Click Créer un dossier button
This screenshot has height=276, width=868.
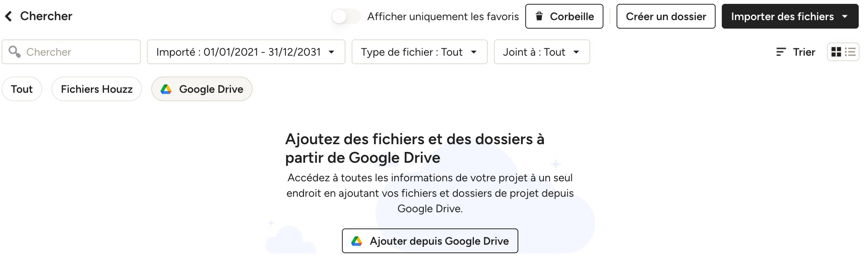point(666,16)
